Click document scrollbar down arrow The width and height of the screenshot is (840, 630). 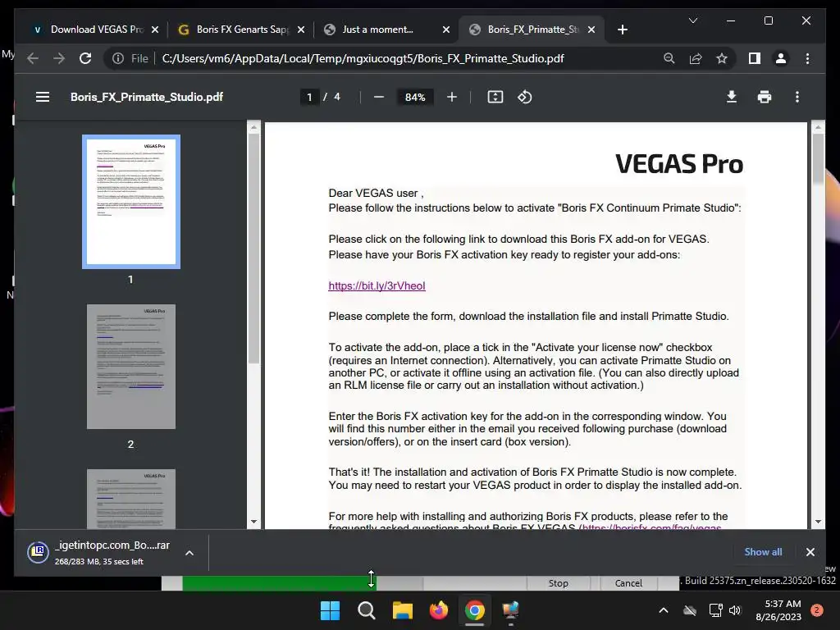[x=818, y=522]
